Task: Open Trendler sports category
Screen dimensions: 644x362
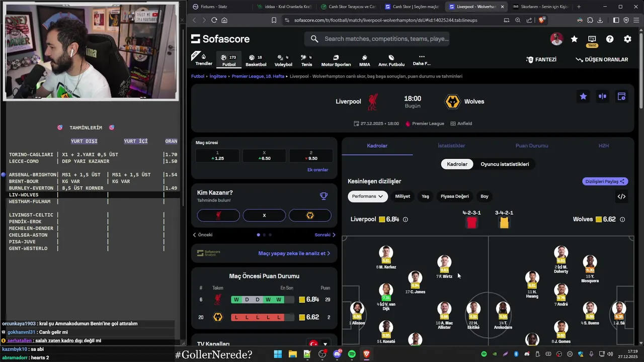Action: point(204,60)
